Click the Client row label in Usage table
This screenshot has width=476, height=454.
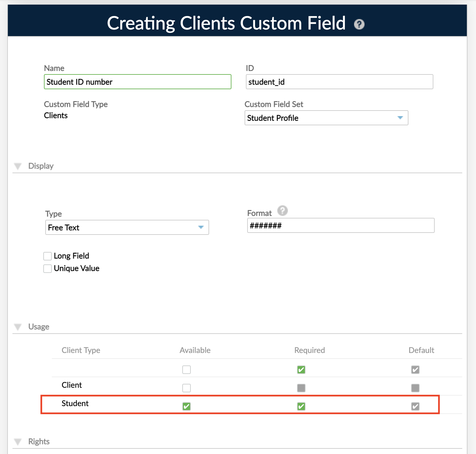click(71, 385)
